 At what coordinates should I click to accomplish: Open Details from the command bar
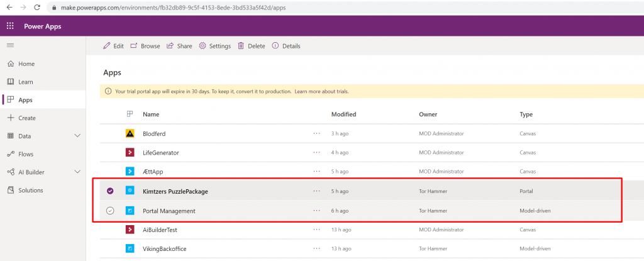pos(286,46)
